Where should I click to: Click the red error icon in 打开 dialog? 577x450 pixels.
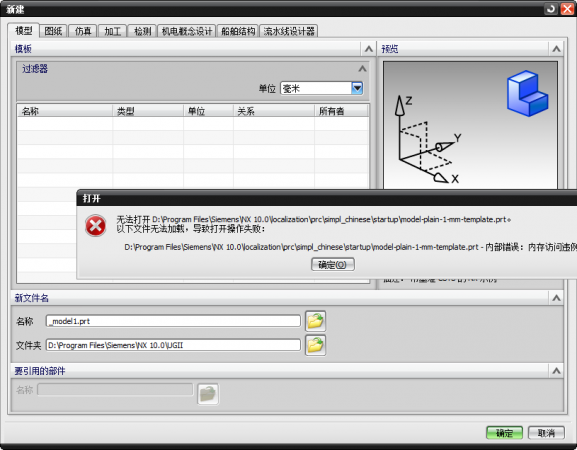(96, 226)
